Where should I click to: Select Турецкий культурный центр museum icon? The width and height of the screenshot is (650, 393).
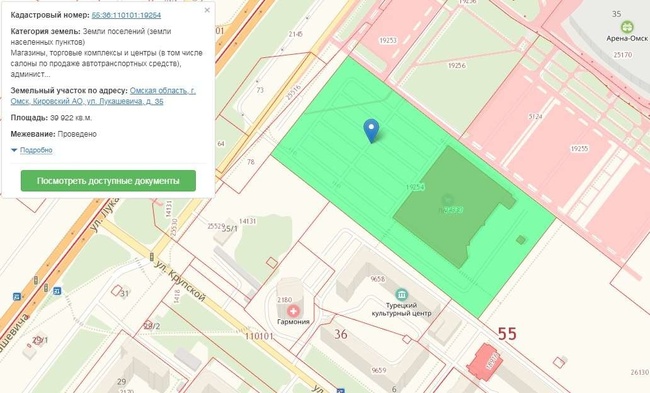point(401,295)
